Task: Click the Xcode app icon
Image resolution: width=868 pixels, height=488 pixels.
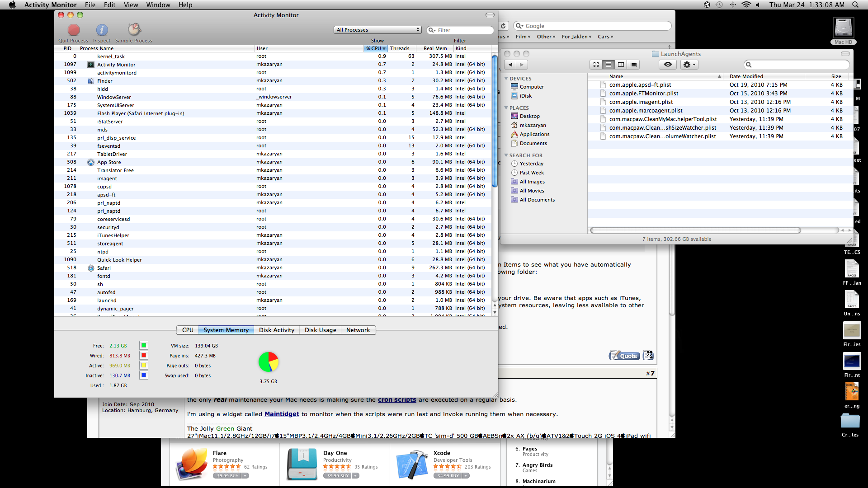Action: tap(412, 465)
